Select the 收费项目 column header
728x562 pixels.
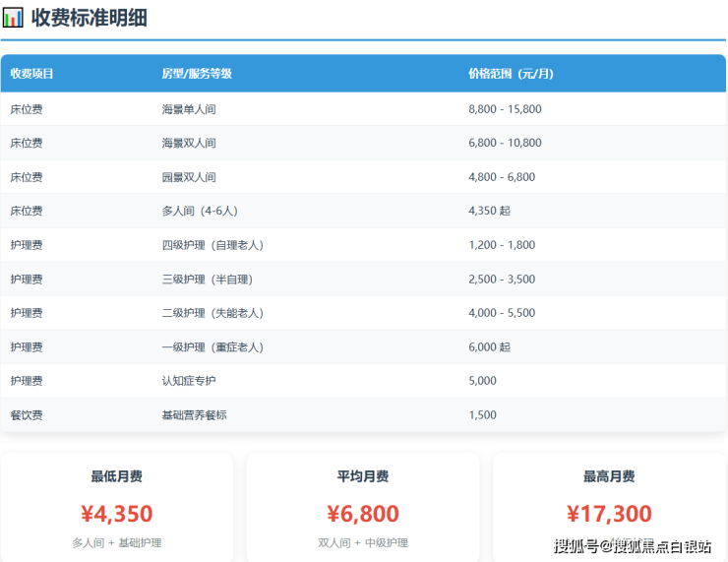click(x=32, y=74)
